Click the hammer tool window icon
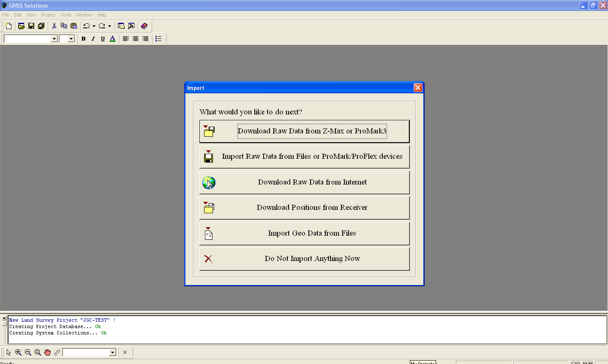This screenshot has height=364, width=608. coord(131,26)
